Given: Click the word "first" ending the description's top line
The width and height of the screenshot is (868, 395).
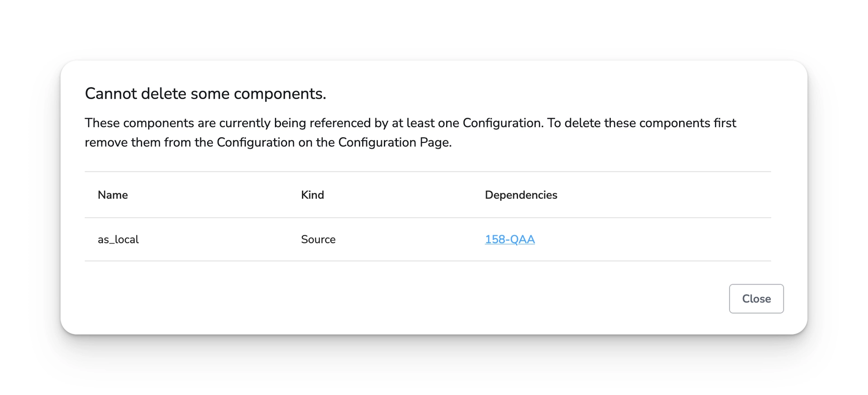Looking at the screenshot, I should (x=725, y=123).
